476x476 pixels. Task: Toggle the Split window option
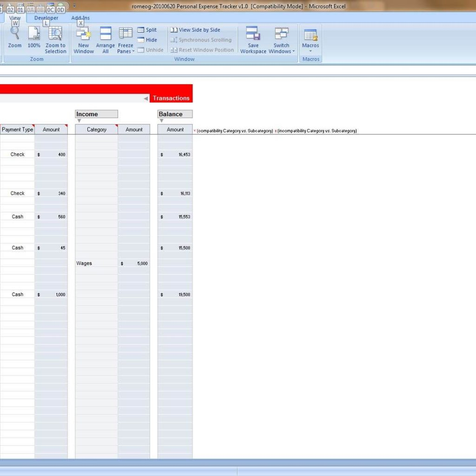click(147, 30)
